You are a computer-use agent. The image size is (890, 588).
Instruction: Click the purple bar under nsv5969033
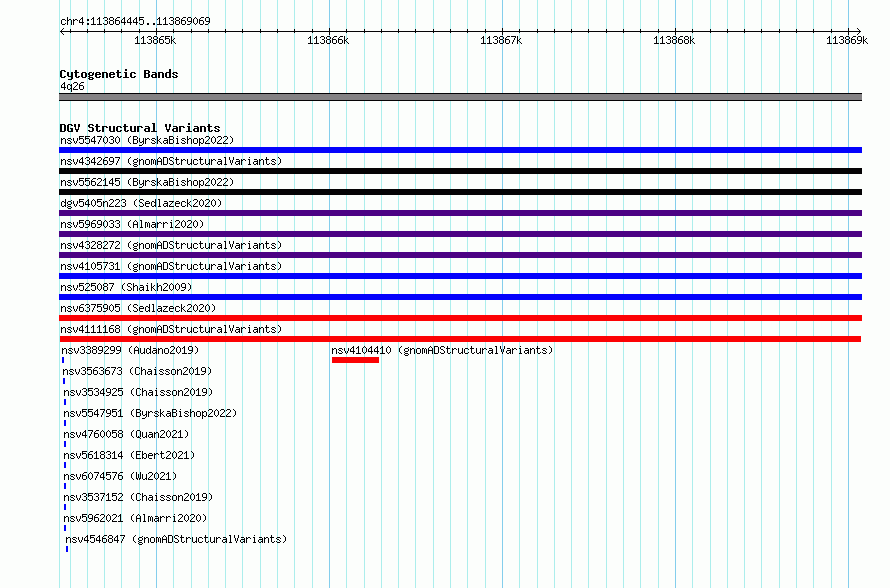click(x=460, y=234)
